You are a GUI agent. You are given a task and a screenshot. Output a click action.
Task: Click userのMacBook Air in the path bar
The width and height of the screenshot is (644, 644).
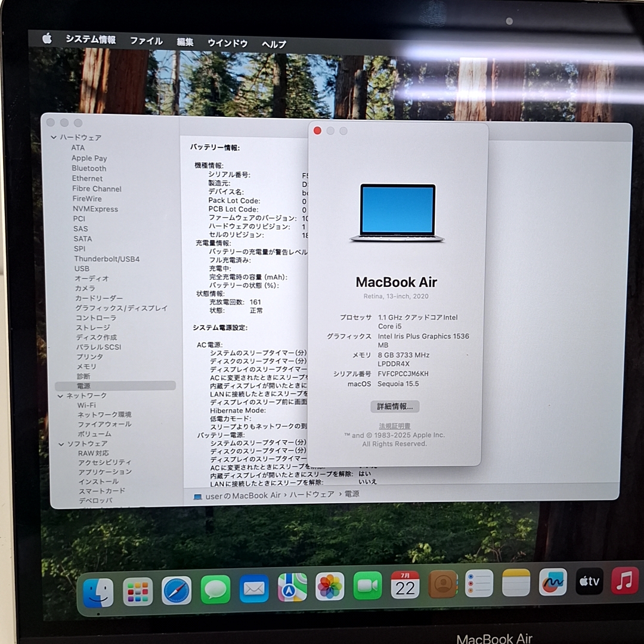(x=243, y=496)
